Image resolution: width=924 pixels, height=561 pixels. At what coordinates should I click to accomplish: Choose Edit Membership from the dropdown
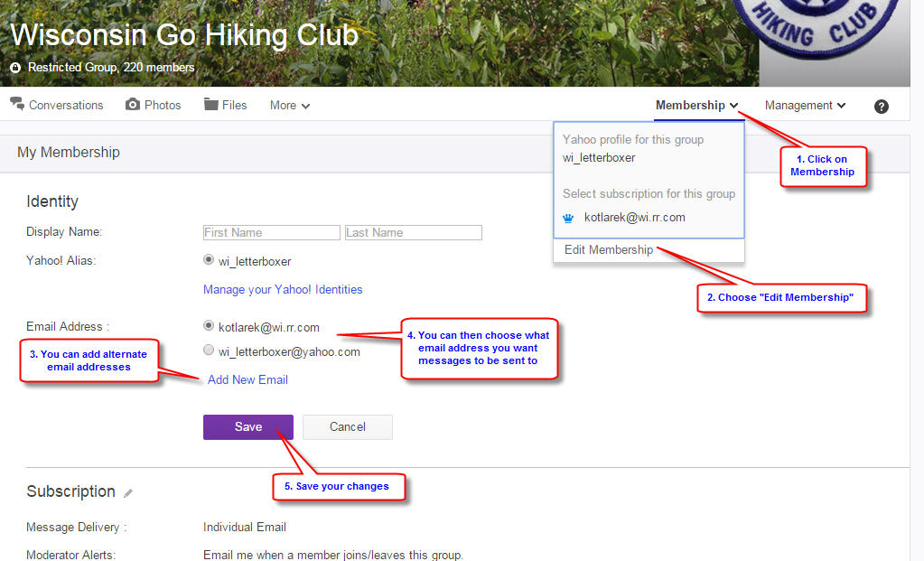pyautogui.click(x=609, y=250)
